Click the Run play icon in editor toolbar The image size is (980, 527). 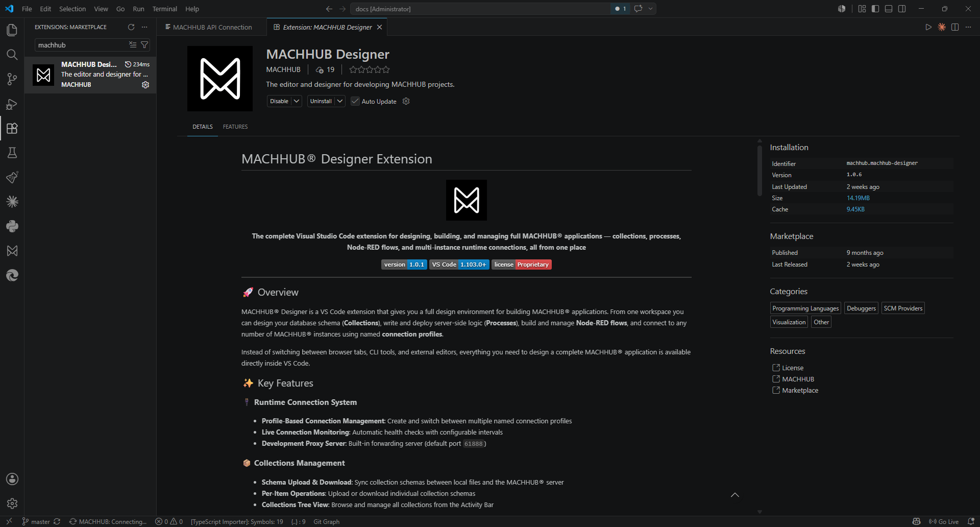[x=928, y=27]
